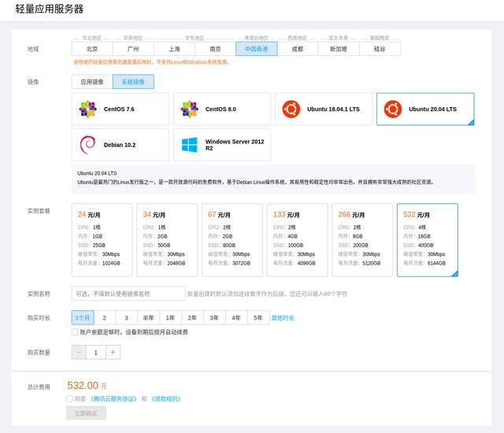Switch to 应用镜像 tab

pyautogui.click(x=92, y=82)
